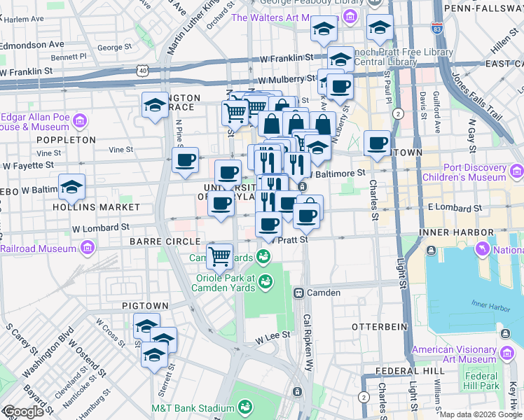This screenshot has height=420, width=524.
Task: Click the Cal Ripken Wy street label
Action: tap(308, 342)
